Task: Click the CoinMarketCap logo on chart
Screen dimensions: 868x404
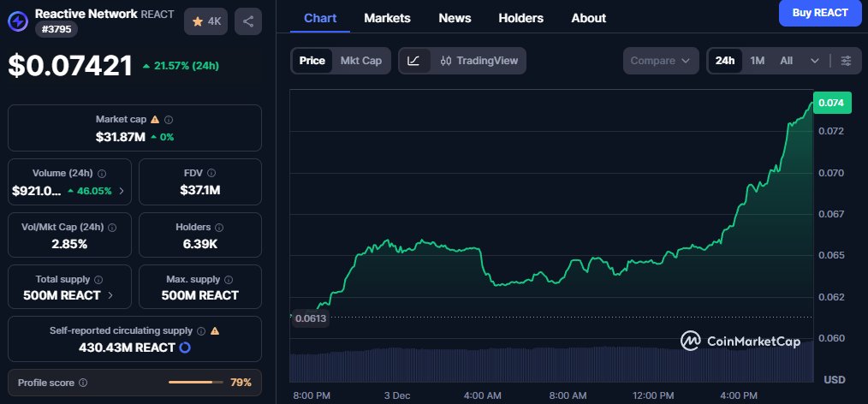Action: point(740,341)
